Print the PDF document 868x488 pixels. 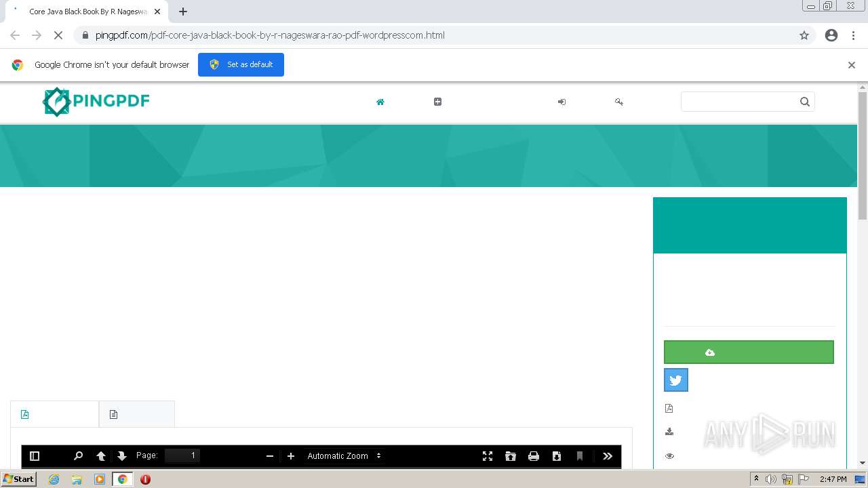(x=534, y=456)
